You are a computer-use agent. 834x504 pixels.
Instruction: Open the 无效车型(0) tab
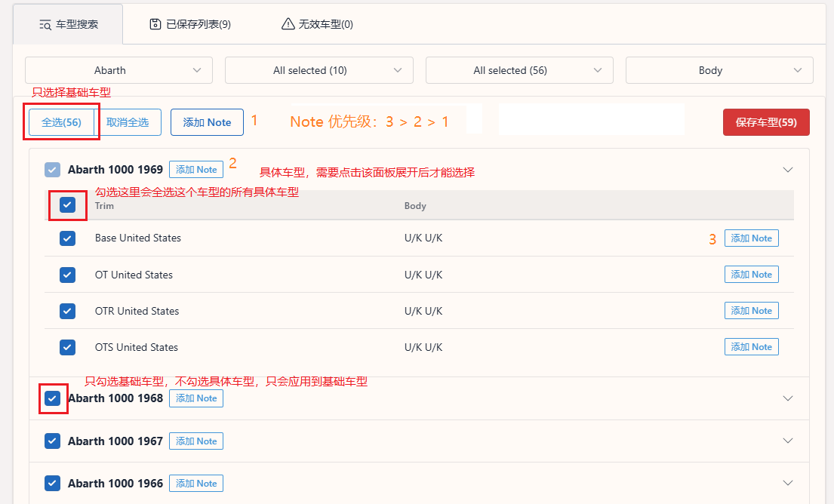click(x=317, y=24)
